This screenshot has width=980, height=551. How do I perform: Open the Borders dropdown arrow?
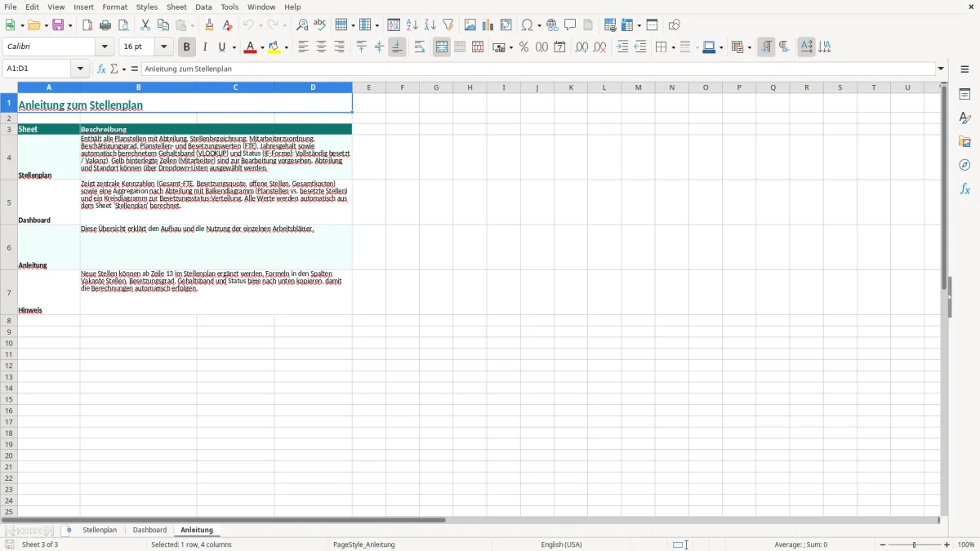click(673, 47)
